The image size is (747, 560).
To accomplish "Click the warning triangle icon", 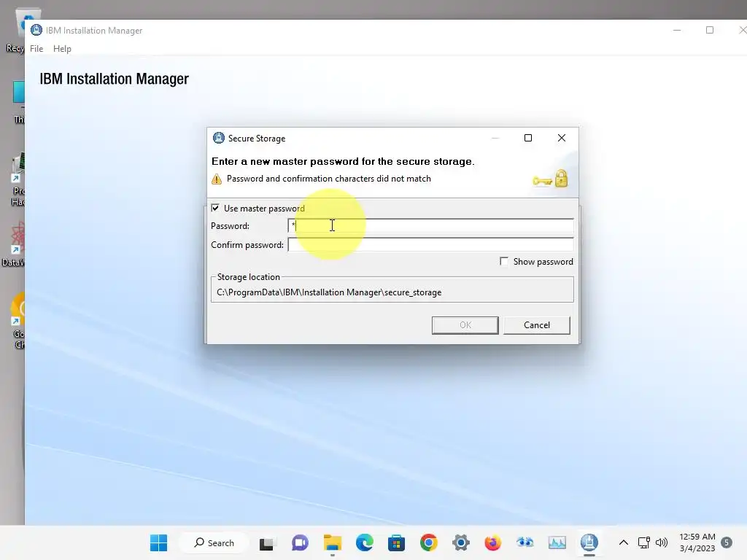I will pyautogui.click(x=217, y=179).
